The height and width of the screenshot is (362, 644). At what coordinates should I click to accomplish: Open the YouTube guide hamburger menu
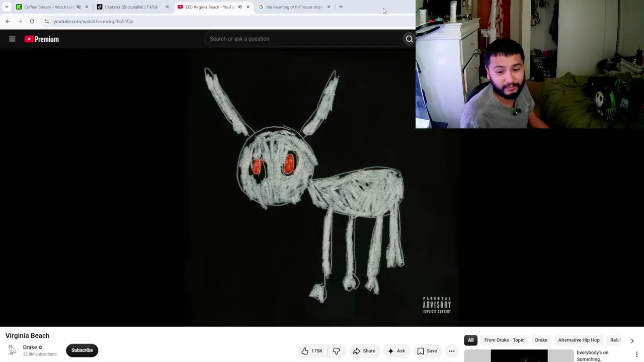click(12, 39)
